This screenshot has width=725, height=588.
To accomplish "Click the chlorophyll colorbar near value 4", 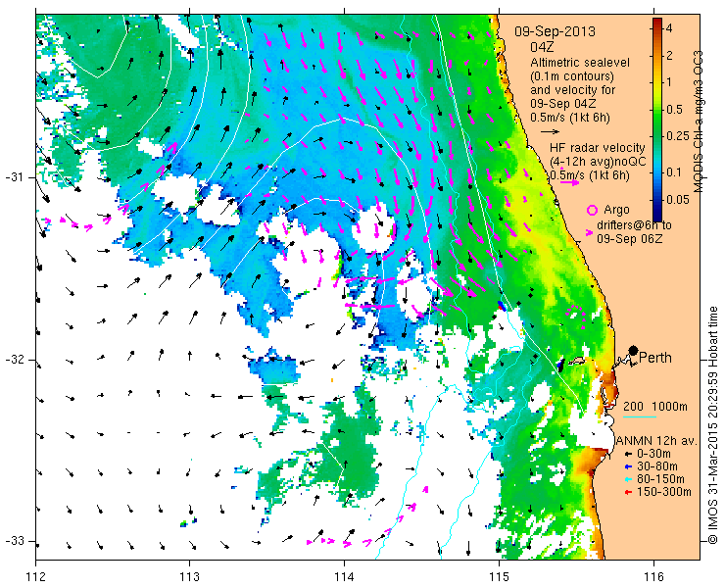I will pos(657,28).
